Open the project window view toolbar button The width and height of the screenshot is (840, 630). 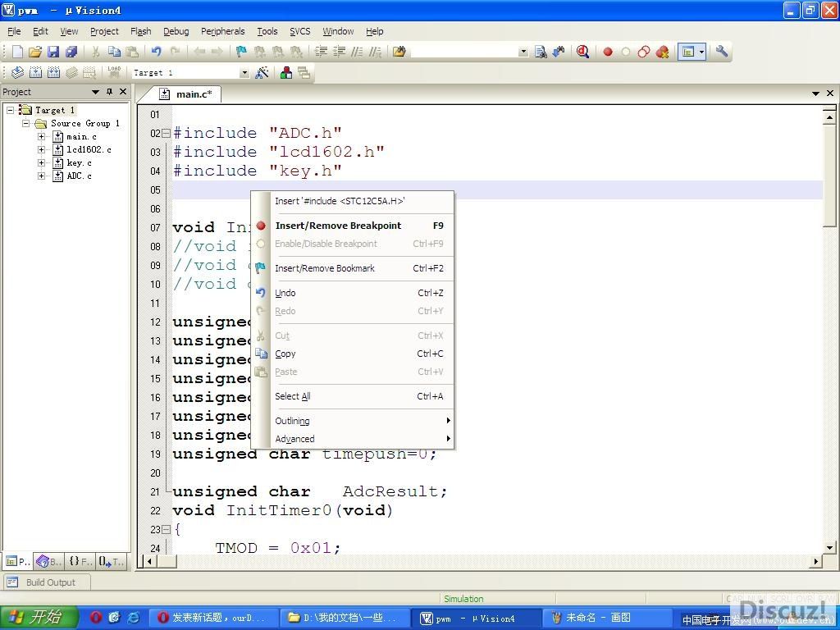(x=688, y=52)
